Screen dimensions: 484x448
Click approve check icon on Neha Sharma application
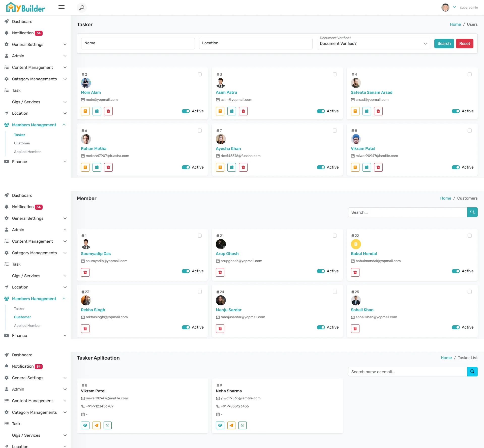click(242, 425)
